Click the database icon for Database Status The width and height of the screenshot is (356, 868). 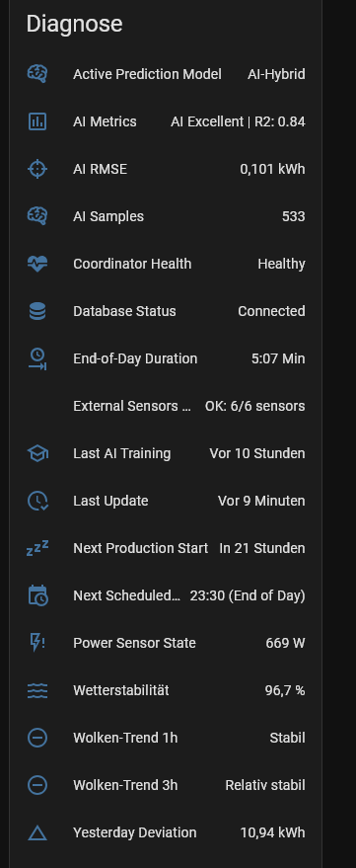(x=37, y=311)
